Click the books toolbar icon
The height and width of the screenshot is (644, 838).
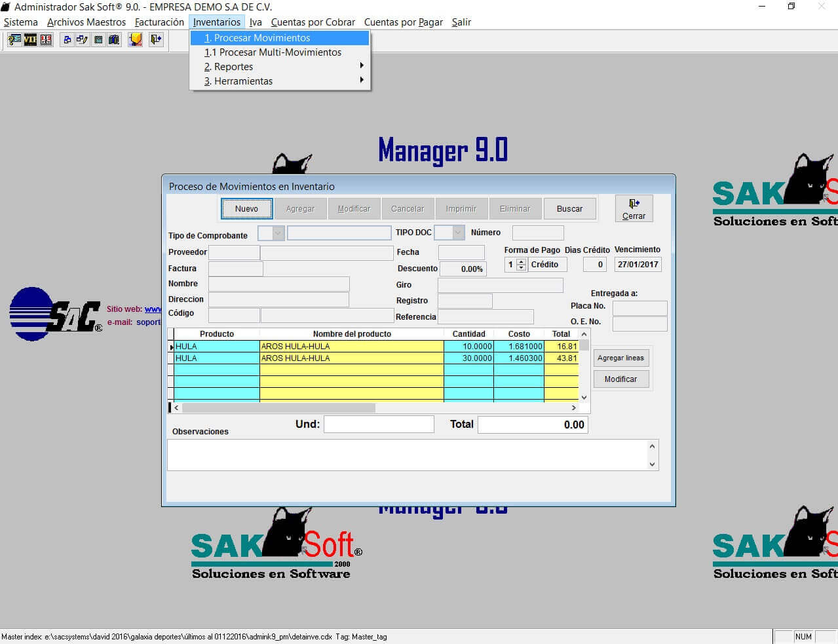click(114, 40)
